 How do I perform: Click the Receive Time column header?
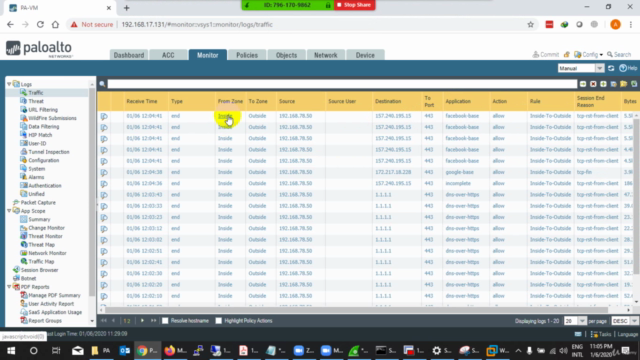point(142,101)
